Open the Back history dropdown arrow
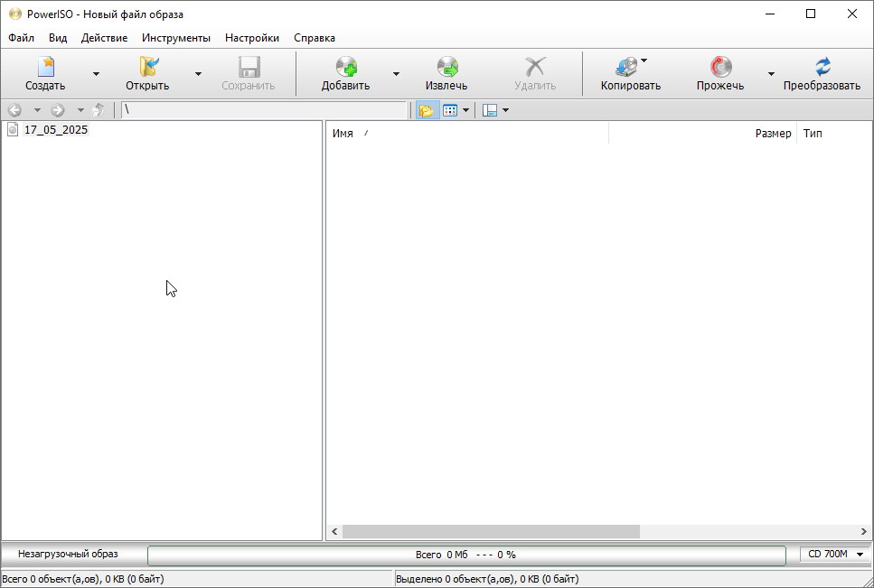 point(37,110)
